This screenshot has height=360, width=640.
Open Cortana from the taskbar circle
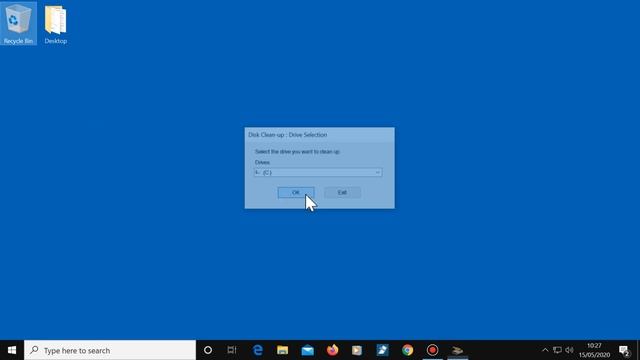click(208, 350)
